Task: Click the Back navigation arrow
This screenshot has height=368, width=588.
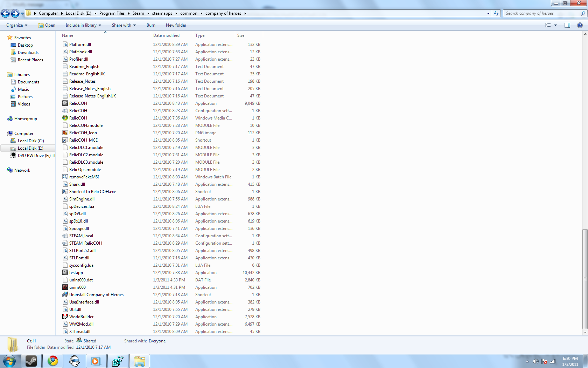Action: click(5, 13)
